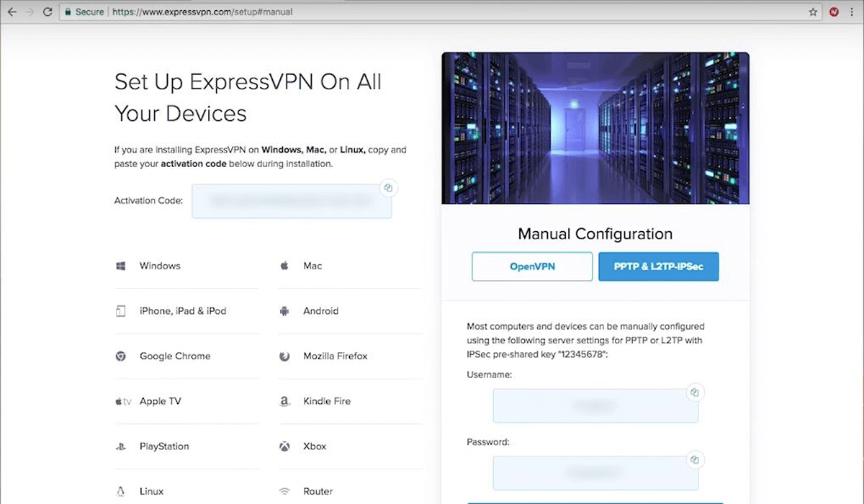864x504 pixels.
Task: Click the Apple TV logo icon
Action: [123, 402]
